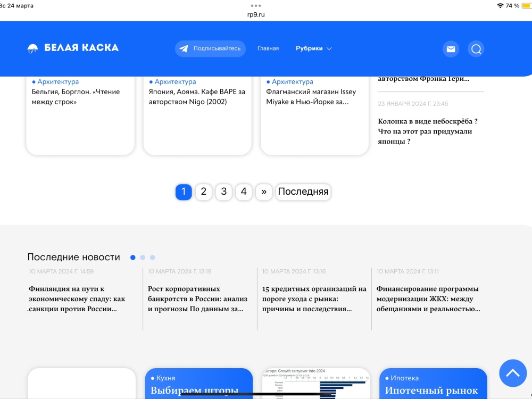
Task: Open Колонка в виде небоскрёба article
Action: click(428, 131)
